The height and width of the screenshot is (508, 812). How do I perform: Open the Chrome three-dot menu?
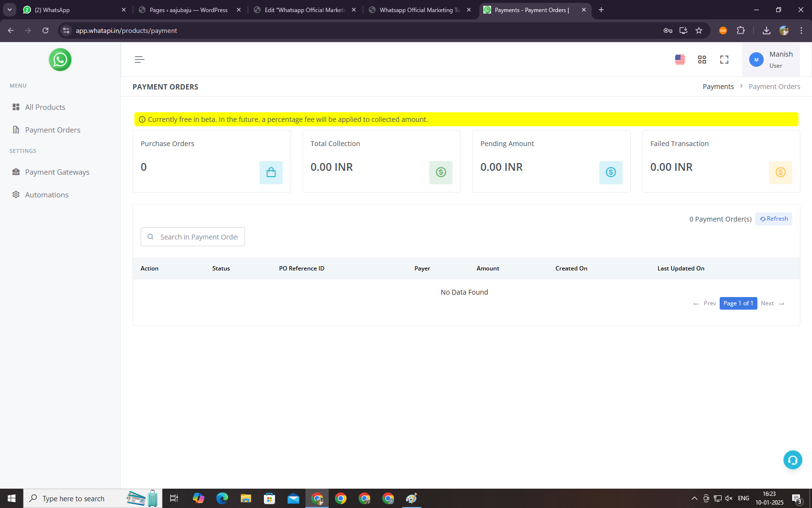[x=801, y=30]
